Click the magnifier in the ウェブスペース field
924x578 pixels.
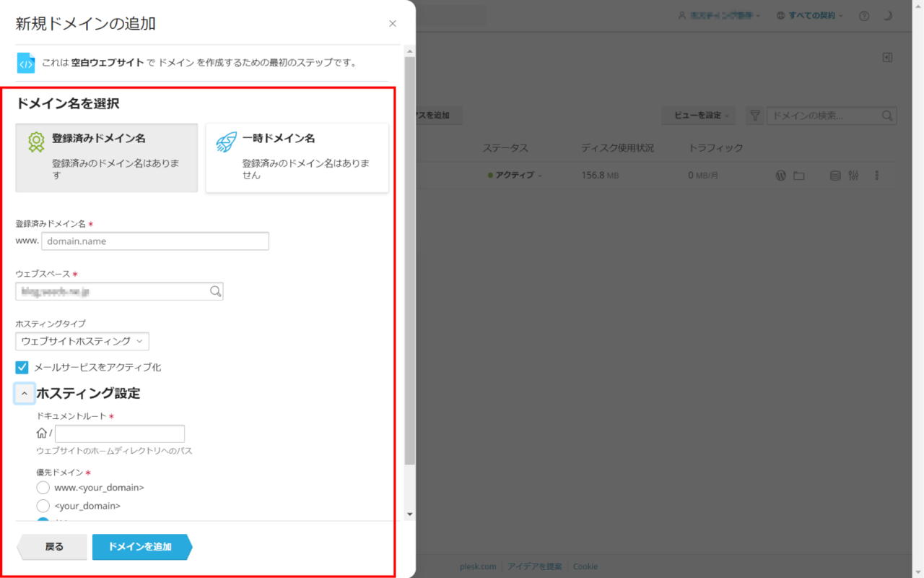pos(214,291)
